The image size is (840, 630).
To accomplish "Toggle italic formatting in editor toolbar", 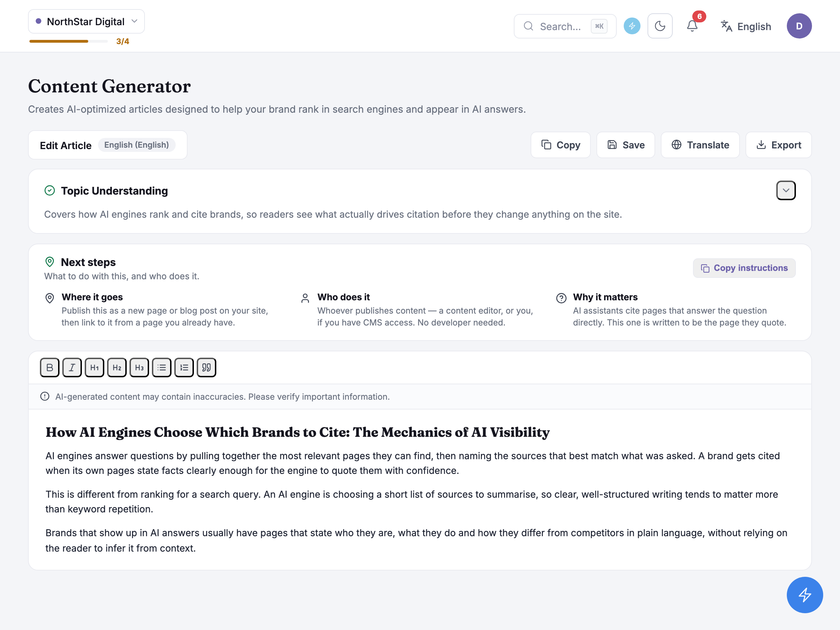I will 72,367.
